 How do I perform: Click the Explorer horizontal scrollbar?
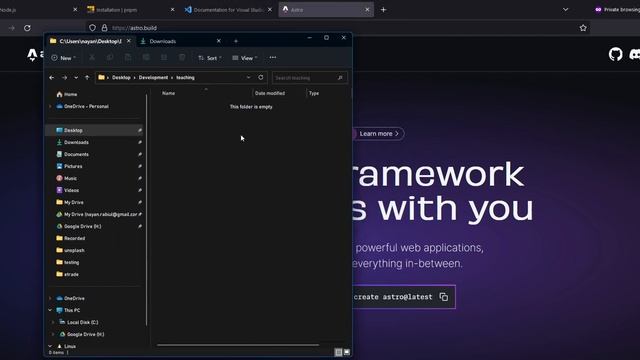pyautogui.click(x=238, y=345)
